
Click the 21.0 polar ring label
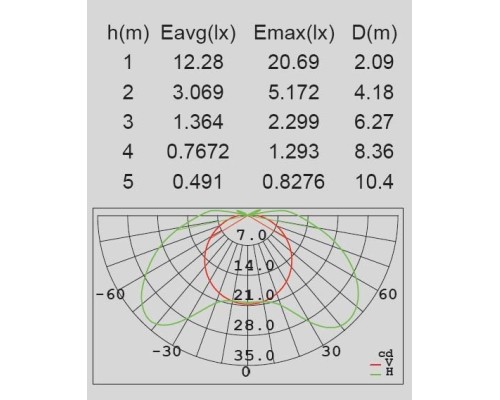254,295
